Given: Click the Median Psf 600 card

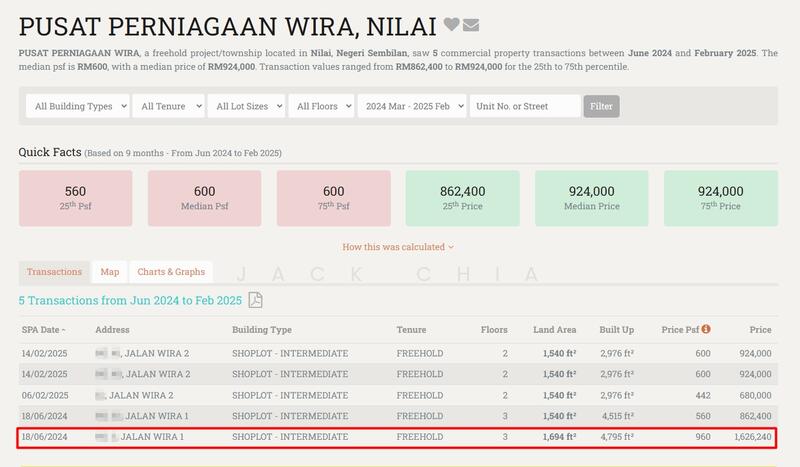Looking at the screenshot, I should click(204, 198).
